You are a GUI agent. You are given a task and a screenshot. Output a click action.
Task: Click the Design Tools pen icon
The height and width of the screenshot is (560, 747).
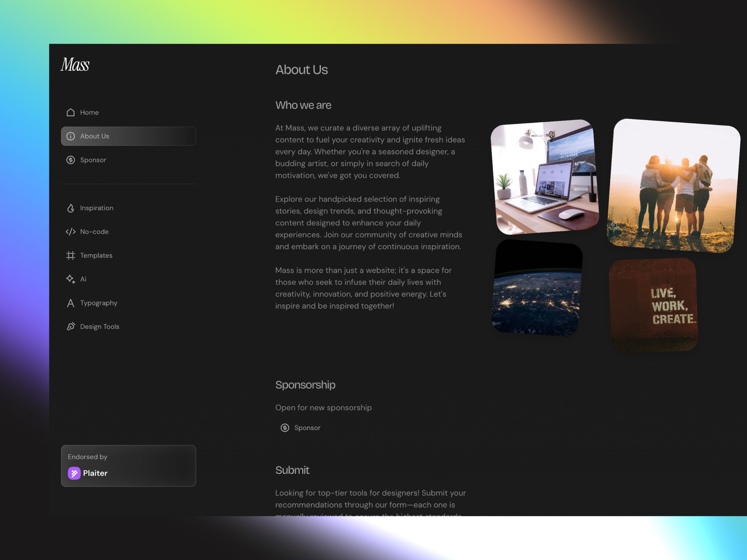tap(71, 326)
